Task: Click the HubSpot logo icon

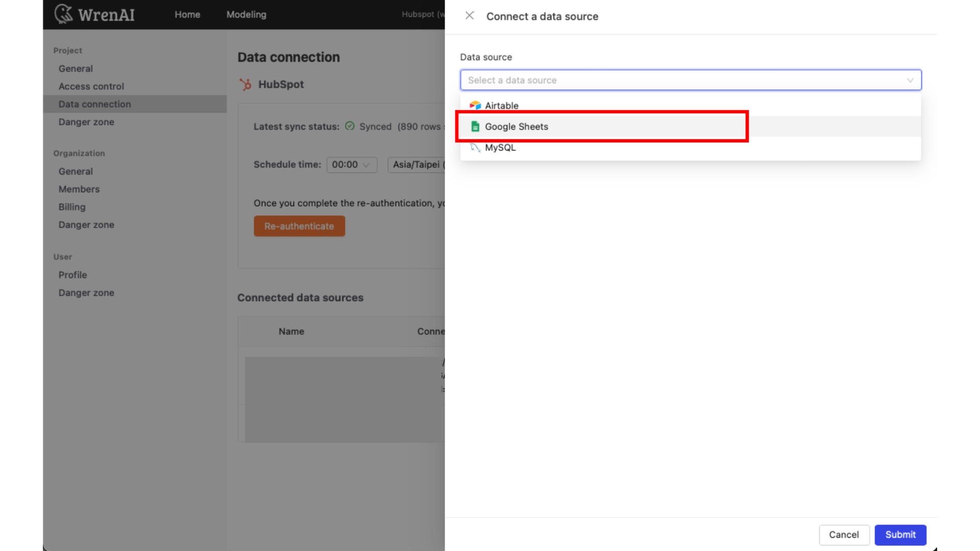Action: (x=246, y=85)
